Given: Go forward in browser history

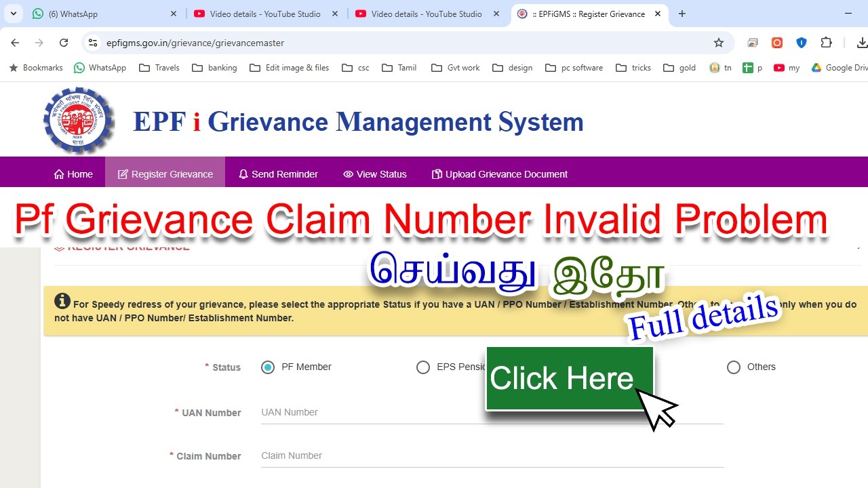Looking at the screenshot, I should click(39, 43).
